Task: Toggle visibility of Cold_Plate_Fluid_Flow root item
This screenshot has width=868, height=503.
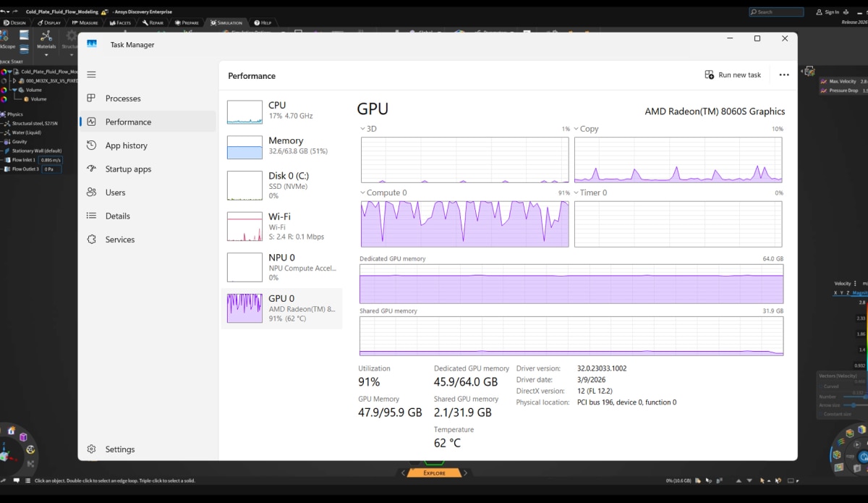Action: (x=4, y=72)
